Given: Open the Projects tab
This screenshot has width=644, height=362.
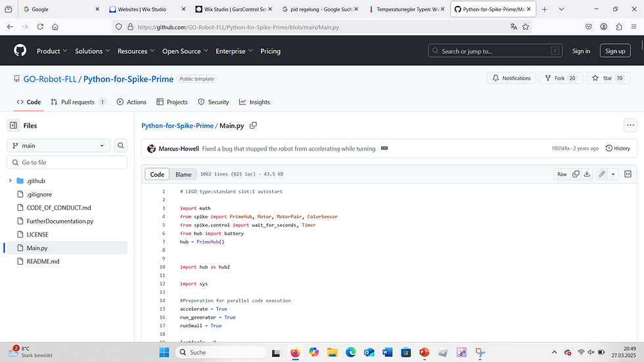Looking at the screenshot, I should 172,102.
